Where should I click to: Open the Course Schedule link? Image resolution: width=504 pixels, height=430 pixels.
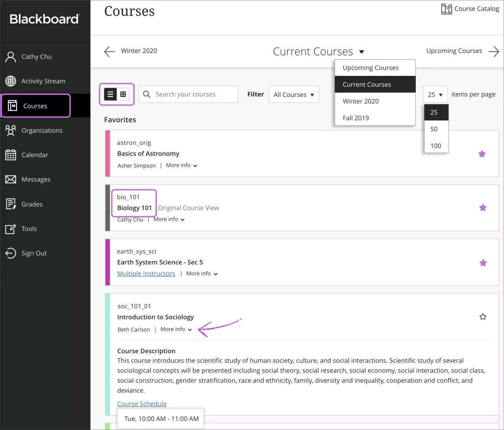click(142, 404)
